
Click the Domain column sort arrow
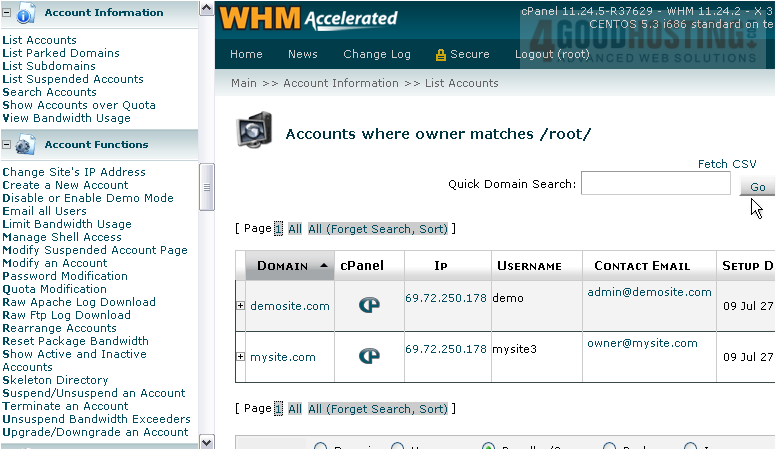click(324, 266)
